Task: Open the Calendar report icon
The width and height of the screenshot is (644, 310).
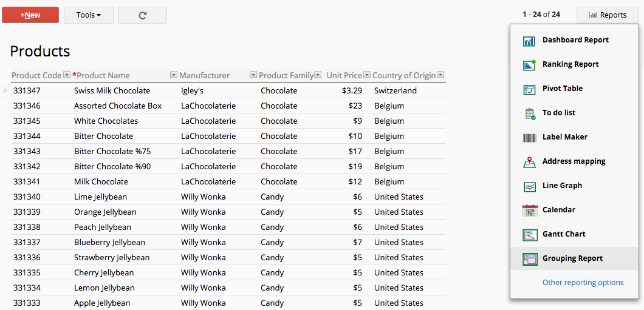Action: [x=529, y=211]
